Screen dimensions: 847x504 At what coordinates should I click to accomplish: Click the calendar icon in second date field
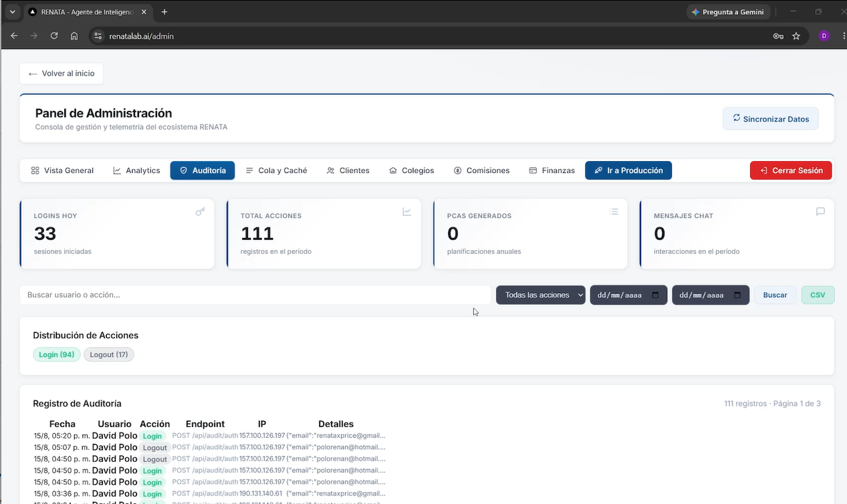pos(737,295)
